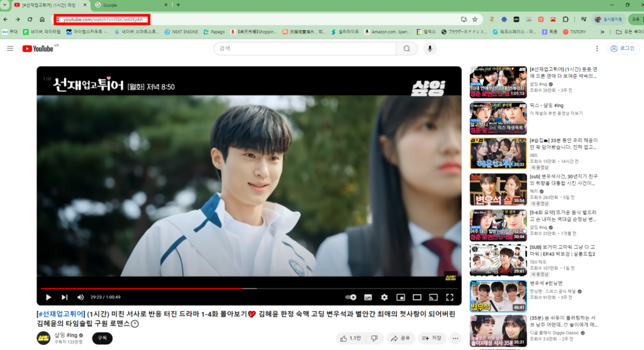Open the tab search dropdown arrow
This screenshot has height=350, width=644.
pyautogui.click(x=4, y=5)
